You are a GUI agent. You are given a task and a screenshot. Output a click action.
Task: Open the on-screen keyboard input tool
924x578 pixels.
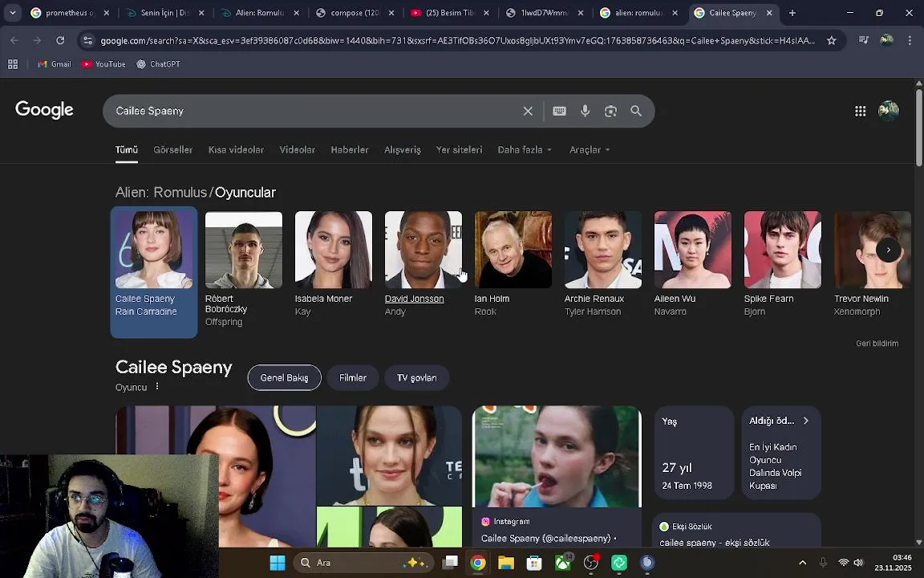(x=559, y=111)
